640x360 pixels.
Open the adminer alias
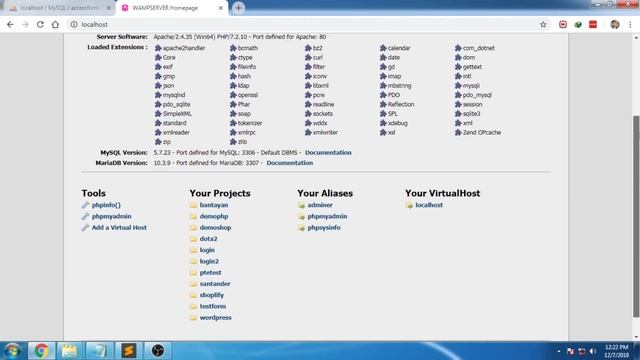320,205
